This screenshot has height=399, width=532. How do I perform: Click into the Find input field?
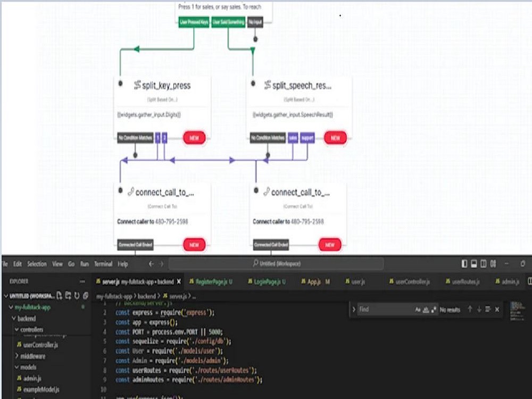click(385, 310)
